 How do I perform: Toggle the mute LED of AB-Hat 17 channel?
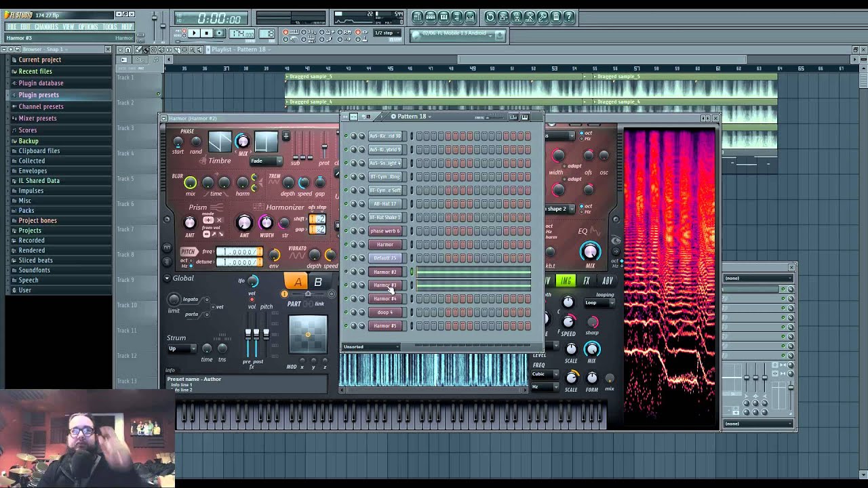click(346, 204)
